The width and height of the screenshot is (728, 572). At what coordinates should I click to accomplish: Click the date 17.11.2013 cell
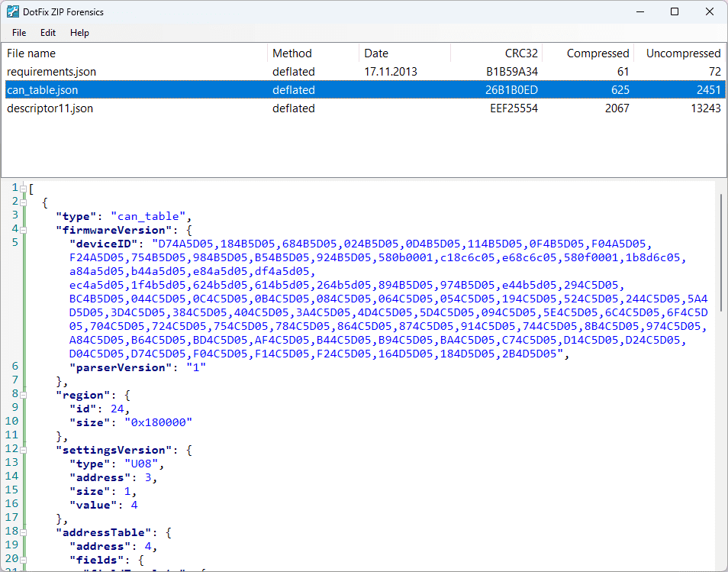pos(391,72)
